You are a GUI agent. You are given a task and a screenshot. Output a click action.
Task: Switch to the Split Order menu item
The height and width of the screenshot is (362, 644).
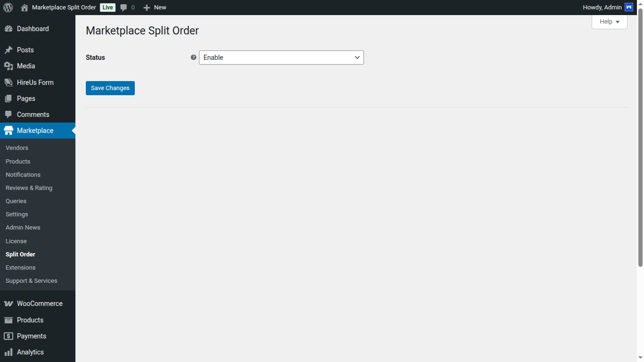click(20, 254)
